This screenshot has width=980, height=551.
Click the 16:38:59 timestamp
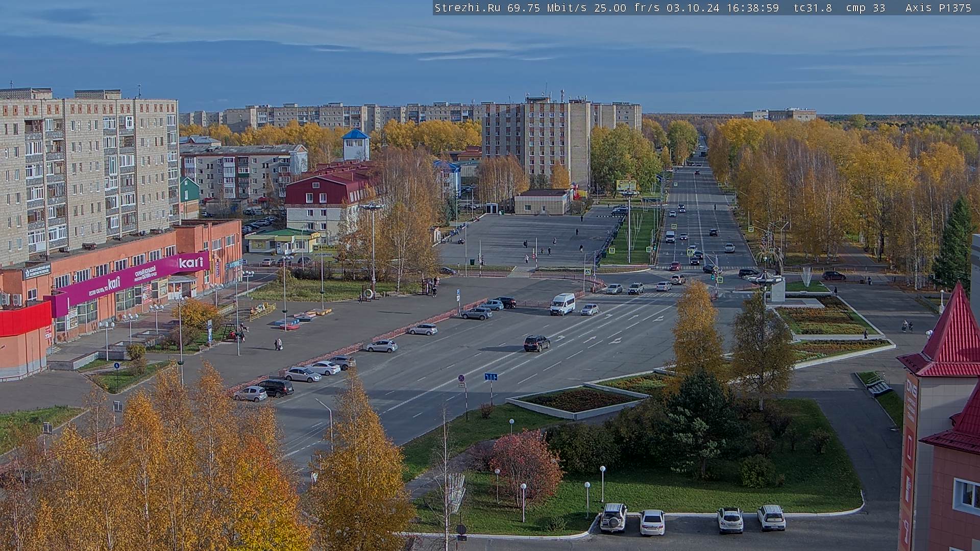(x=752, y=8)
